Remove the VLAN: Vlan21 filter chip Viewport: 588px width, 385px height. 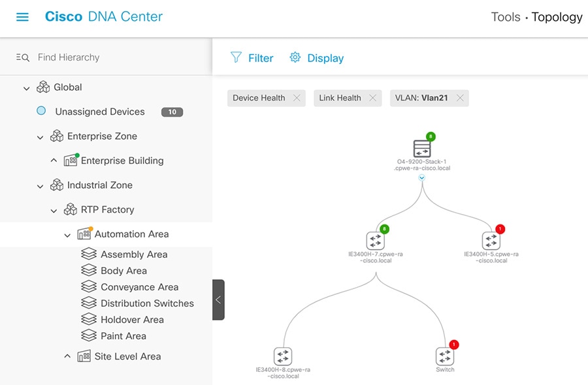pos(460,97)
